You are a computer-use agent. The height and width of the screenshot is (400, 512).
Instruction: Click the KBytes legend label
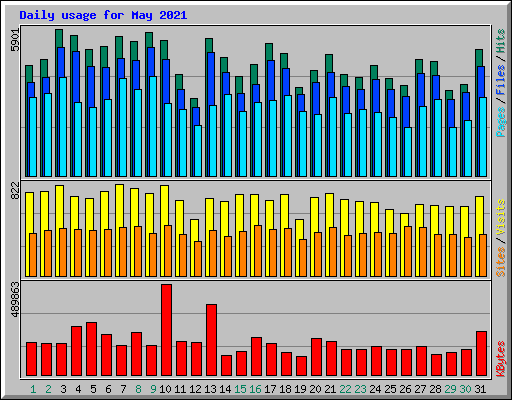click(500, 359)
